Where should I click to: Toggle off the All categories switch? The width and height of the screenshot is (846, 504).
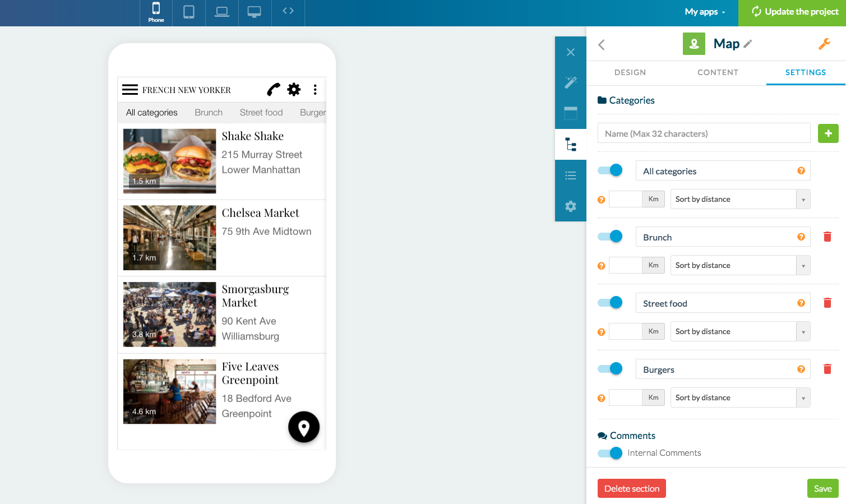tap(610, 170)
